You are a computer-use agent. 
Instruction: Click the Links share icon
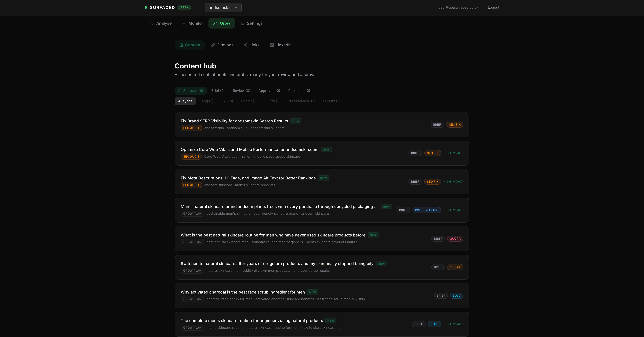coord(246,45)
